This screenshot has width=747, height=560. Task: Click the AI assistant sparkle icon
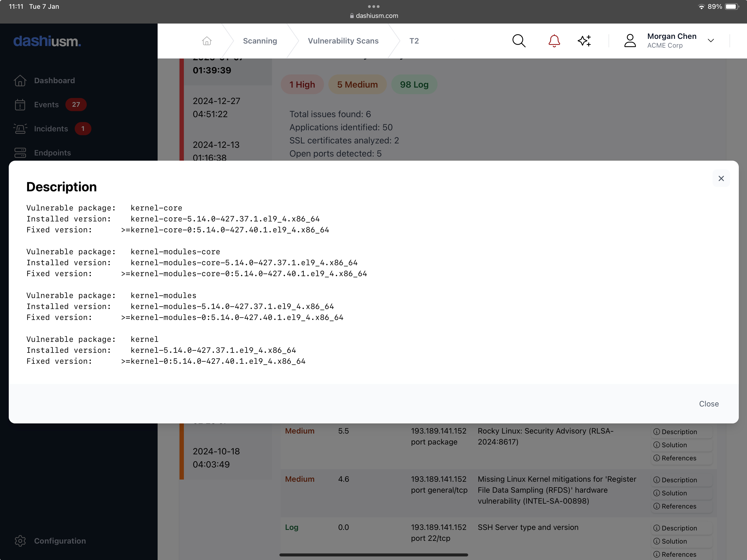584,41
